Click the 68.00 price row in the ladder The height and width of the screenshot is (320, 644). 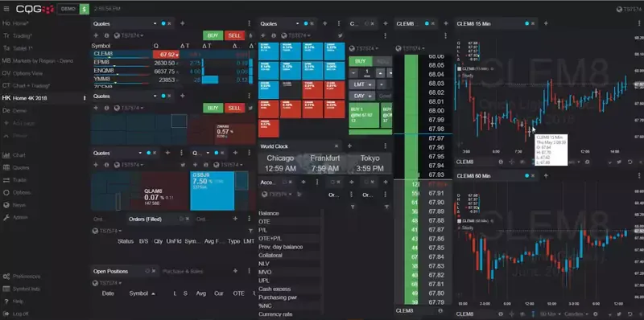click(423, 111)
